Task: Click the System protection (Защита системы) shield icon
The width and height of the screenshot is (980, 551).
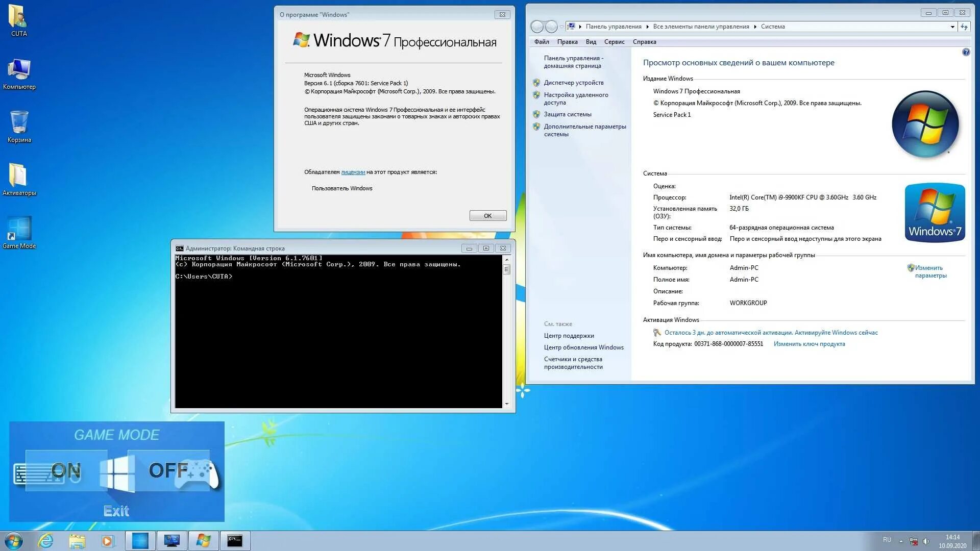Action: coord(536,114)
